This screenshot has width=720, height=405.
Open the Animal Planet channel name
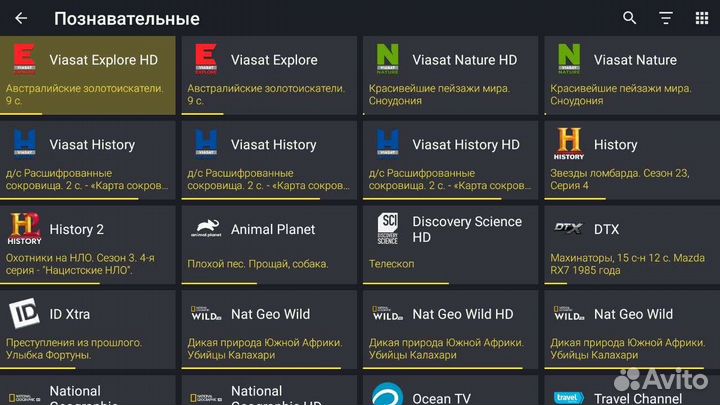[273, 229]
